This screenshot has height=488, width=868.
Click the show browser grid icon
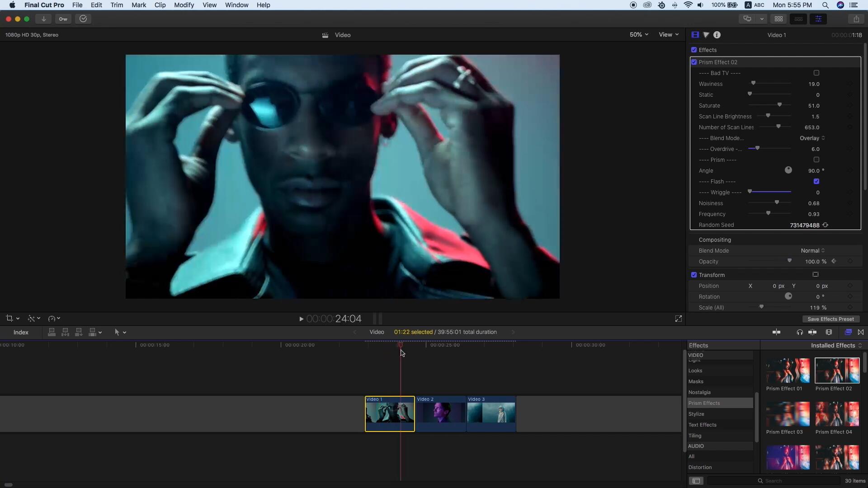coord(778,19)
